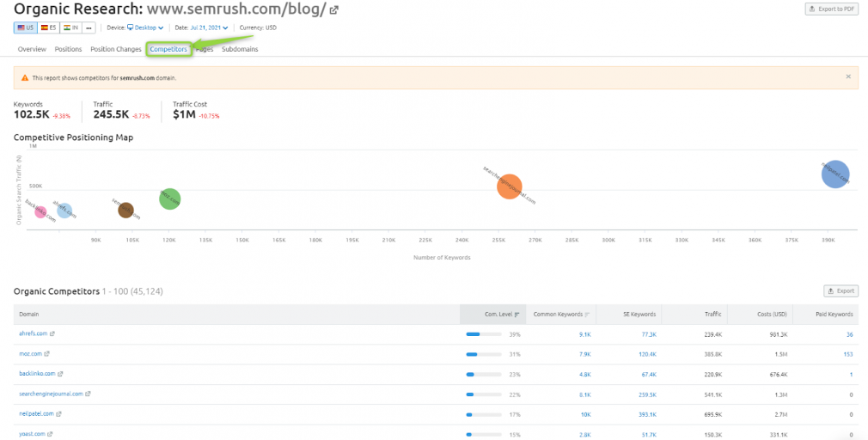Click the Export to PDF button
This screenshot has height=440, width=868.
pyautogui.click(x=831, y=9)
